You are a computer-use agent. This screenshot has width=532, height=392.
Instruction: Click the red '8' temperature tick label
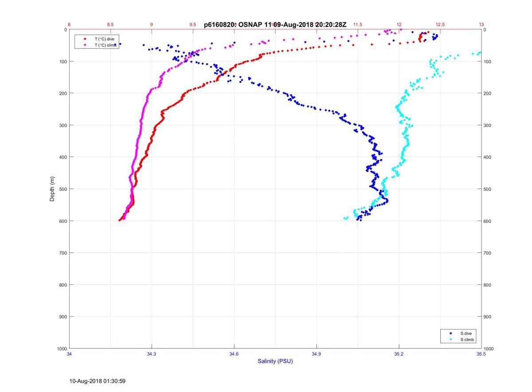click(x=70, y=25)
